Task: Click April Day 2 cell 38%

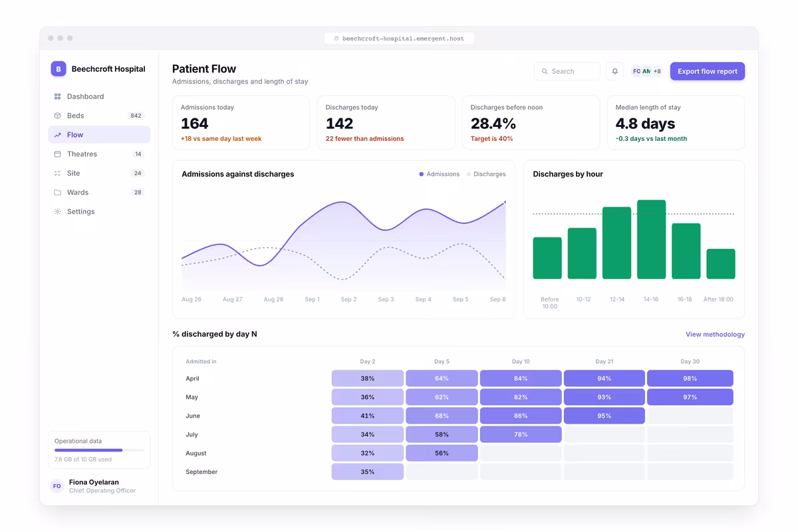Action: click(368, 378)
